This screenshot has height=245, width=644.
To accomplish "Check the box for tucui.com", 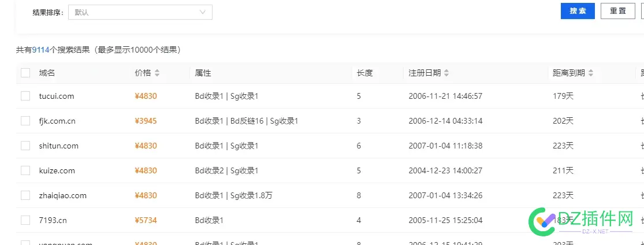I will click(25, 96).
